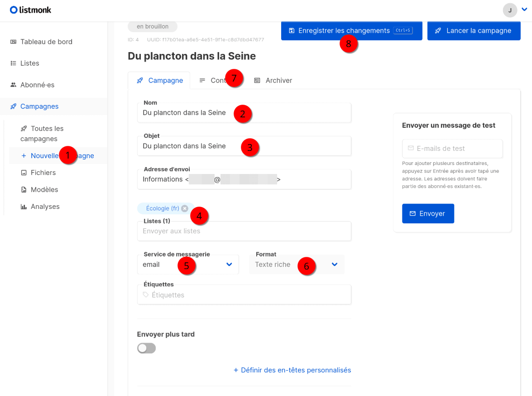Viewport: 532px width, 396px height.
Task: Click the Listes sidebar icon
Action: pyautogui.click(x=13, y=63)
